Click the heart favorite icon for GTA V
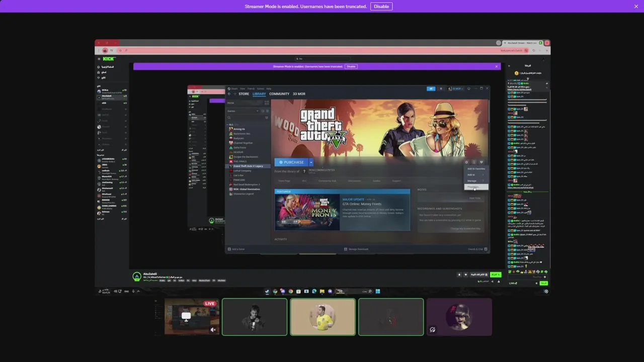The height and width of the screenshot is (362, 644). tap(481, 162)
